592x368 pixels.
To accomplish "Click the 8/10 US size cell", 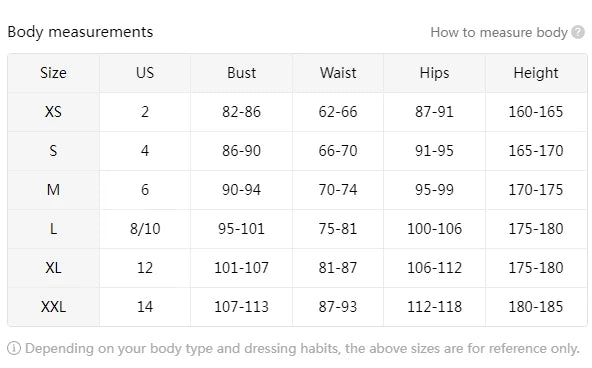I will tap(145, 229).
